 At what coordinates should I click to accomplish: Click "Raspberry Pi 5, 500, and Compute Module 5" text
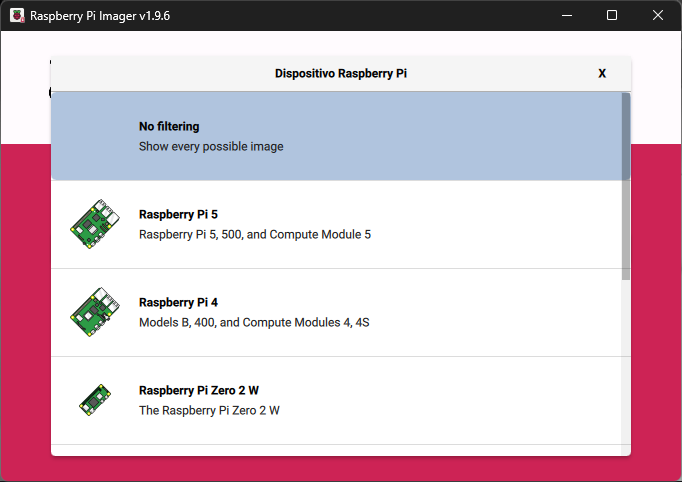(255, 235)
